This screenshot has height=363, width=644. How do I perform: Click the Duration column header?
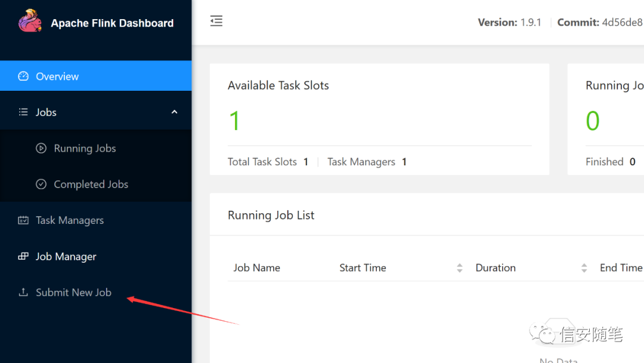(x=496, y=267)
